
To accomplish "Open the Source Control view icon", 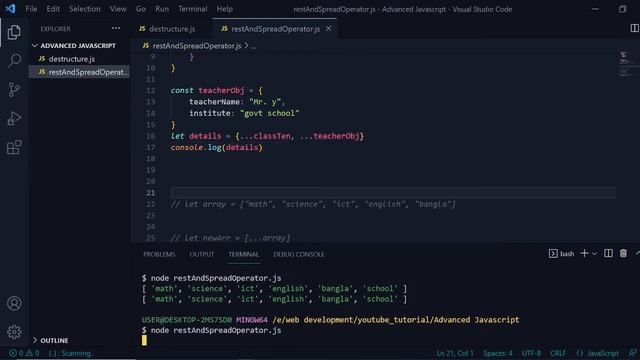I will [14, 90].
